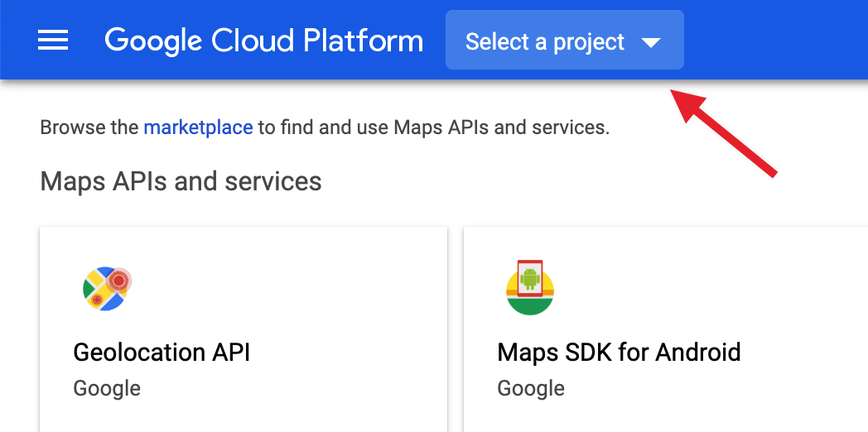
Task: Open the hamburger navigation menu
Action: [x=53, y=40]
